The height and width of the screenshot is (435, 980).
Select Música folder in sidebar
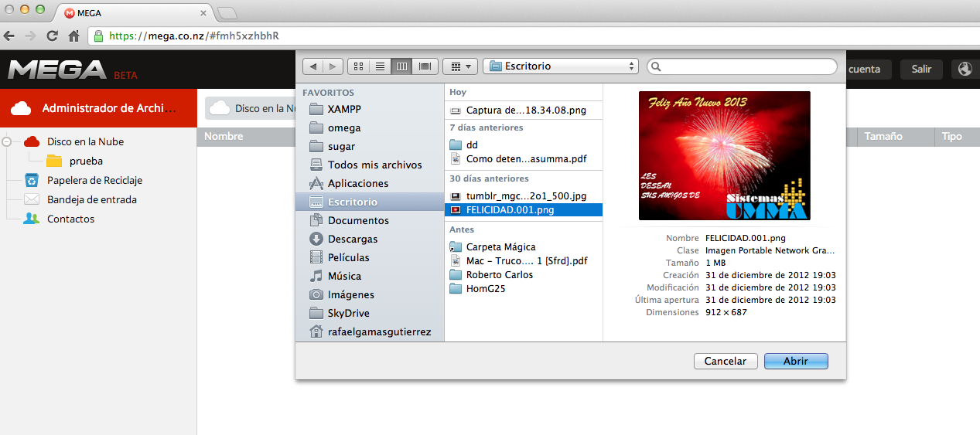tap(344, 276)
